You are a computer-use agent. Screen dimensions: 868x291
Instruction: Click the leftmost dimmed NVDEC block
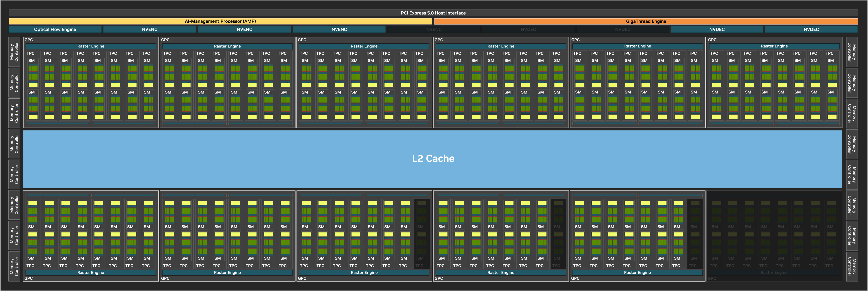[528, 29]
